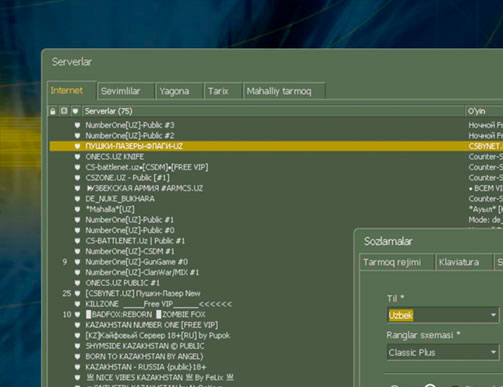Image resolution: width=503 pixels, height=387 pixels.
Task: Select server NumberOne[UZ]-Public #3
Action: 130,125
